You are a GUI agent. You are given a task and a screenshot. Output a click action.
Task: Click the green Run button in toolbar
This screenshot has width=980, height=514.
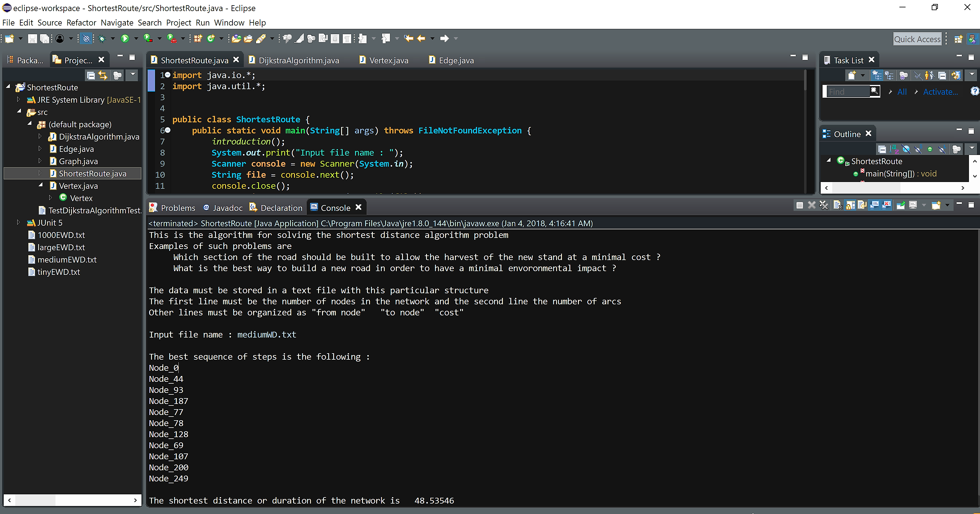pyautogui.click(x=125, y=38)
